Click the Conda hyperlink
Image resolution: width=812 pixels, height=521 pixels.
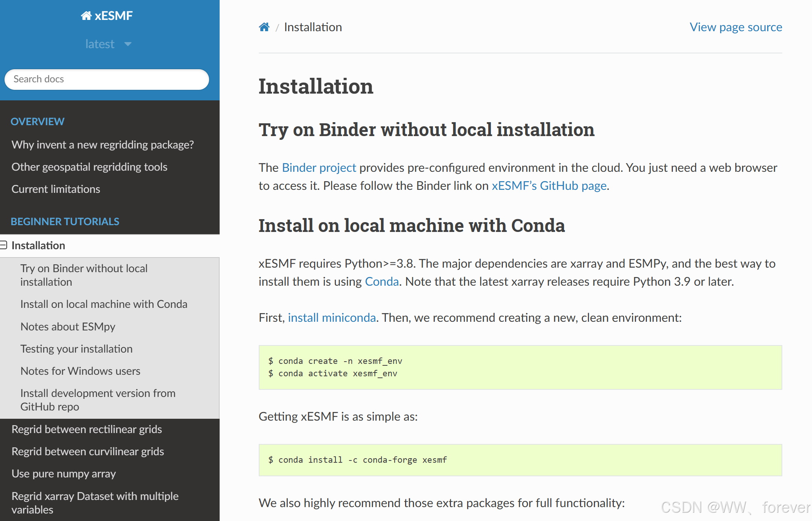tap(381, 282)
